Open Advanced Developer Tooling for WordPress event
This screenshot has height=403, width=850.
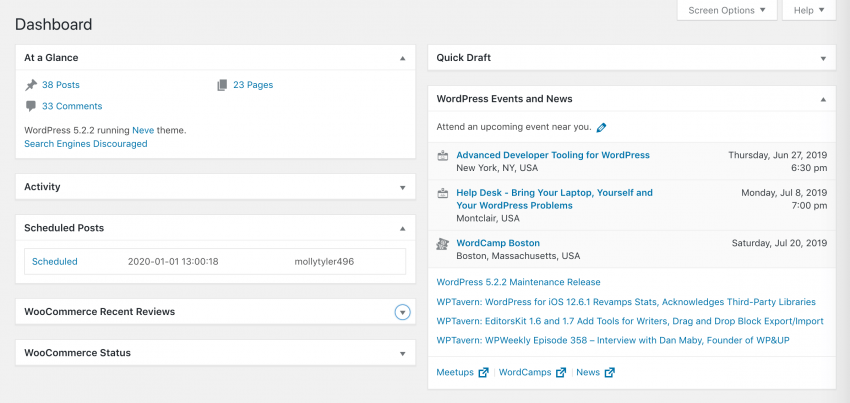tap(553, 155)
